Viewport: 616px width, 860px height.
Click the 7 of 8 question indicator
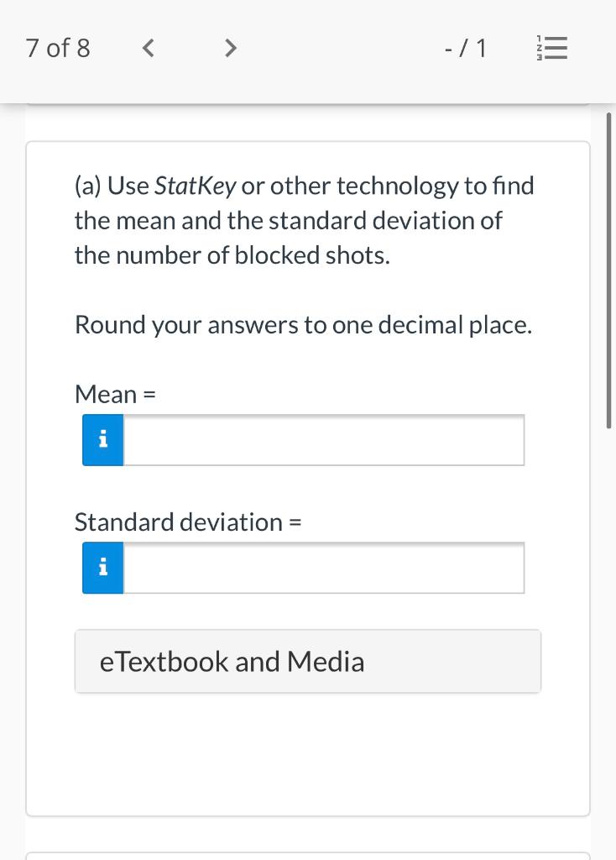(57, 48)
